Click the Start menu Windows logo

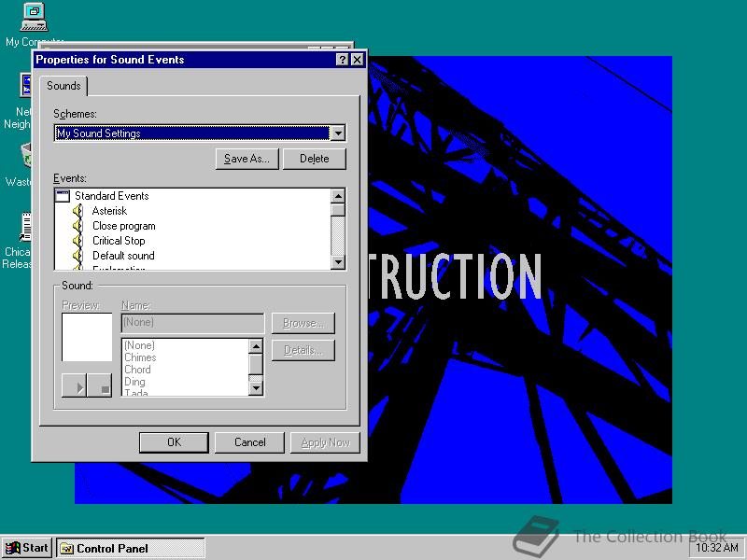pos(13,548)
